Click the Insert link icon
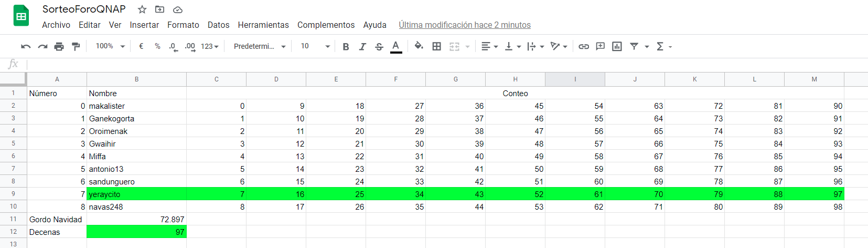The width and height of the screenshot is (868, 248). (584, 47)
